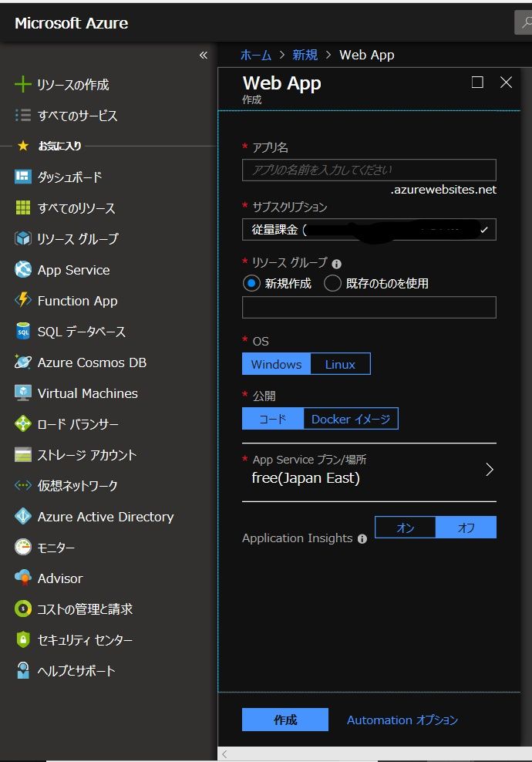
Task: Select the 新規作成 radio button
Action: [x=251, y=283]
